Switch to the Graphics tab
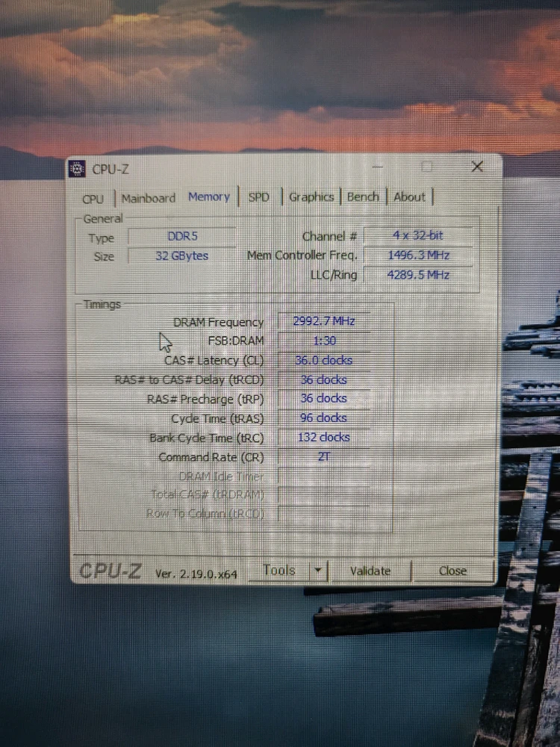 (x=311, y=196)
